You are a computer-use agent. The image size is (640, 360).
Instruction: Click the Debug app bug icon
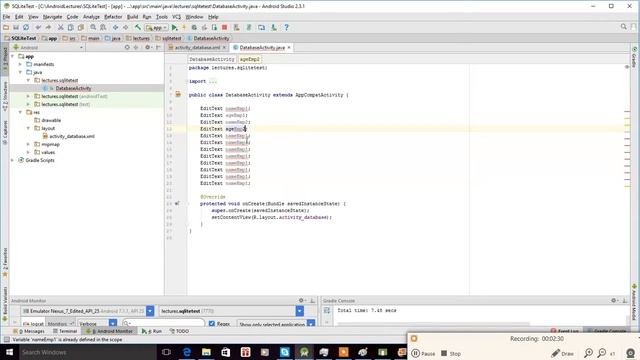tap(194, 27)
